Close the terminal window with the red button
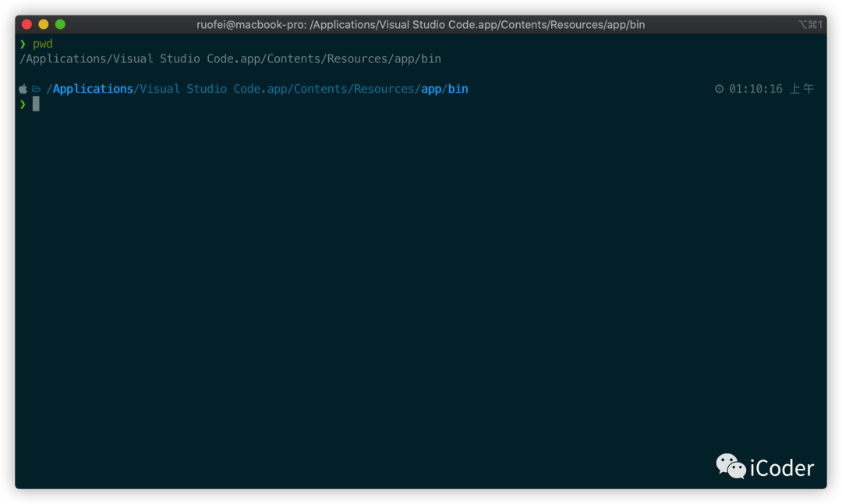Viewport: 842px width, 504px height. [27, 24]
